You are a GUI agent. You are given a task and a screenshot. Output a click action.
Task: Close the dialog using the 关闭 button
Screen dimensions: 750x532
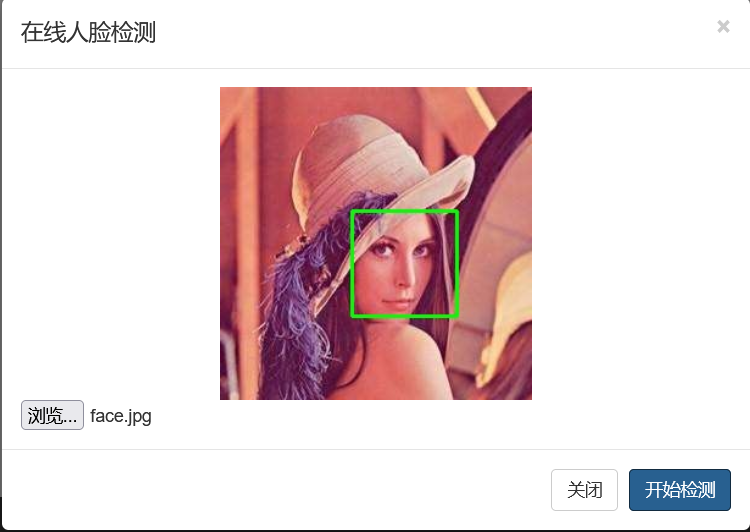(x=584, y=490)
